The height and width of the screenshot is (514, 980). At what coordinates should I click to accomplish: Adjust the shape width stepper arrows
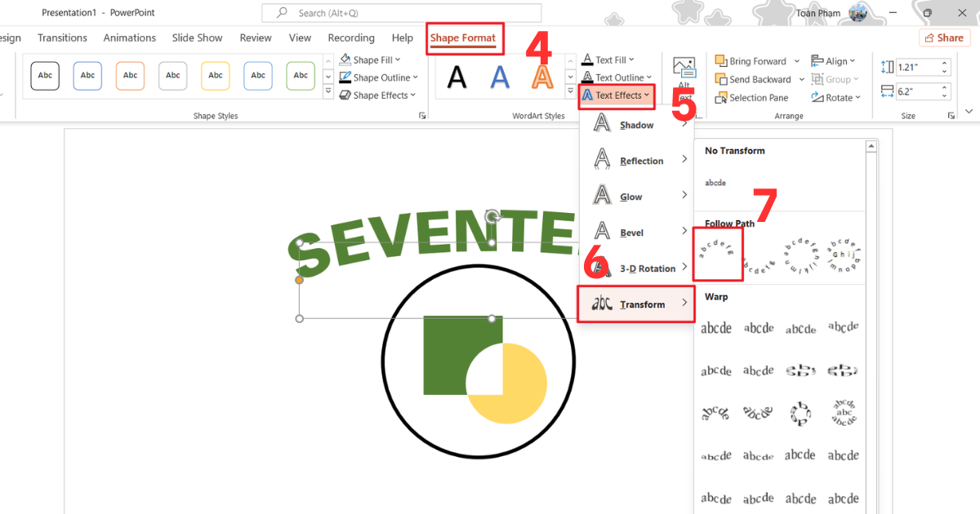(x=946, y=91)
